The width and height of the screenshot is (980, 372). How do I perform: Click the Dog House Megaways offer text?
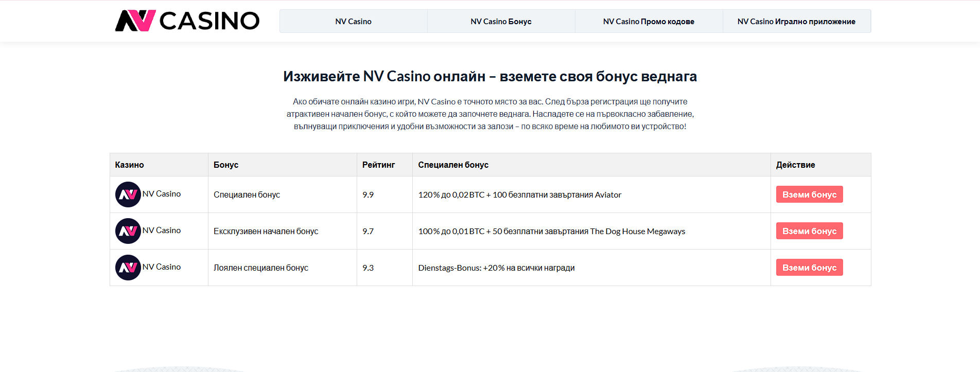click(x=552, y=231)
